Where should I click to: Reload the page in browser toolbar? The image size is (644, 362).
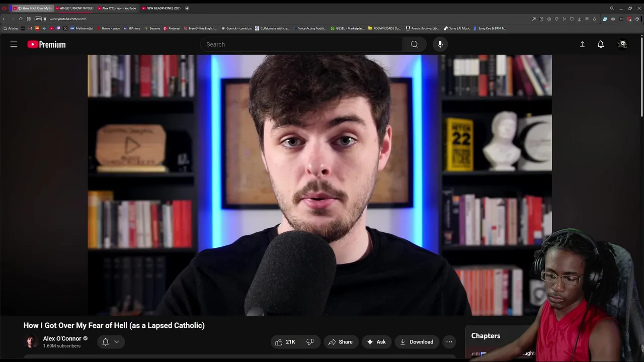[x=21, y=19]
